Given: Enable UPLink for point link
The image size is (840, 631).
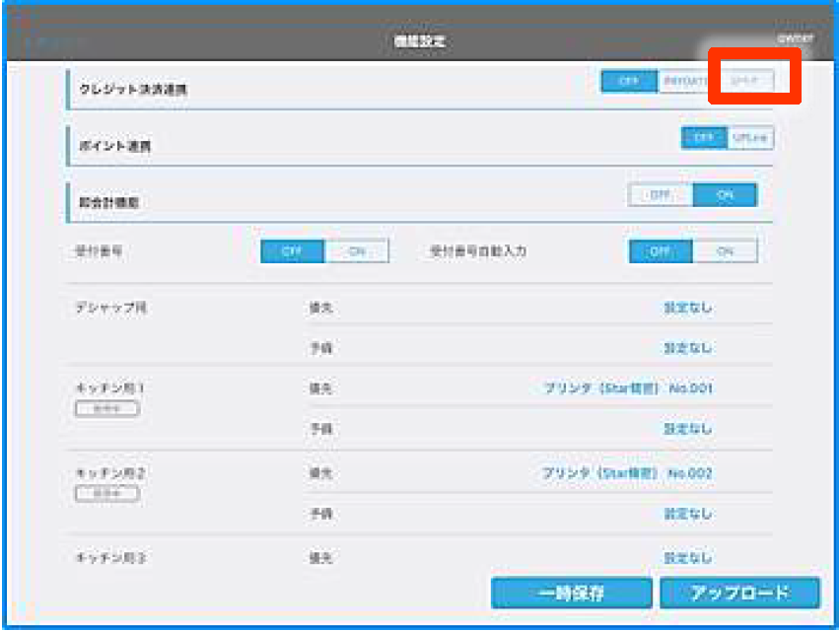Looking at the screenshot, I should pos(750,138).
